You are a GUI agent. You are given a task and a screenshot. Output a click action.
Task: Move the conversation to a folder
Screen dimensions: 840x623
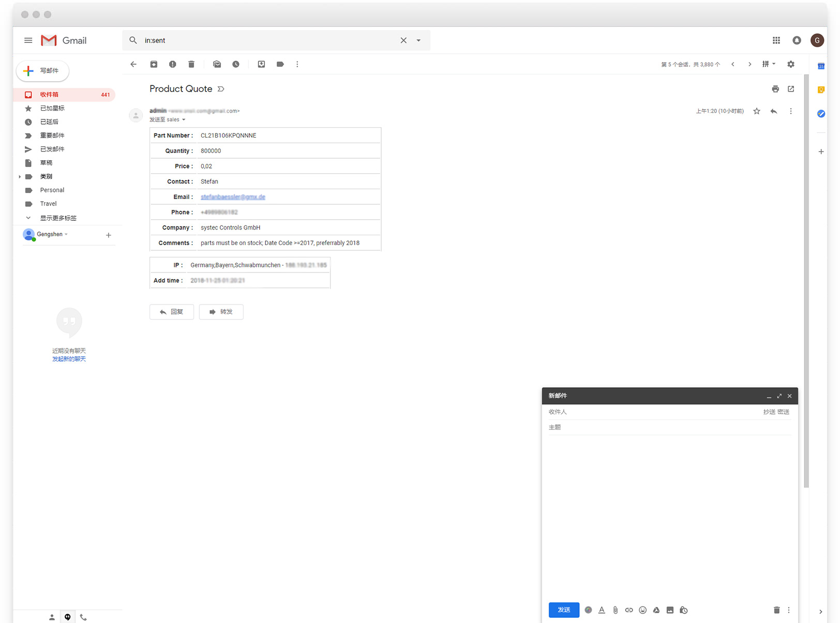(x=261, y=64)
